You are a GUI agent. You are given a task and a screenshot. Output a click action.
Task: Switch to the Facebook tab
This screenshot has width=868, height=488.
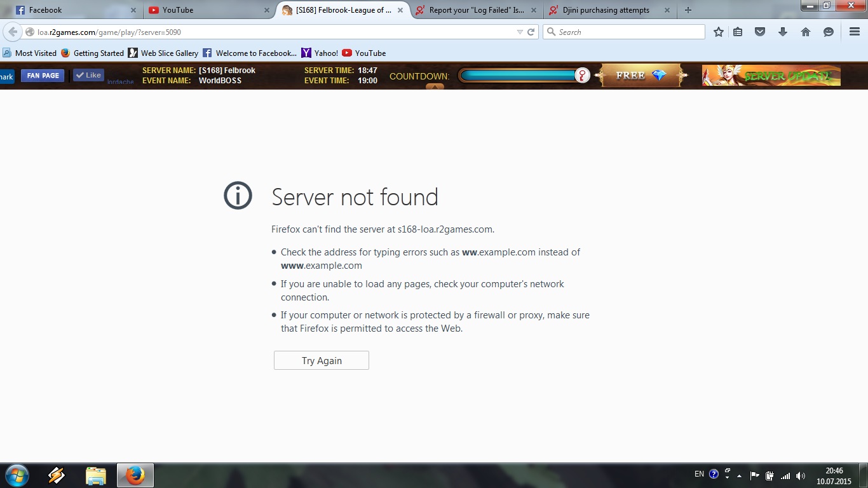pos(70,10)
